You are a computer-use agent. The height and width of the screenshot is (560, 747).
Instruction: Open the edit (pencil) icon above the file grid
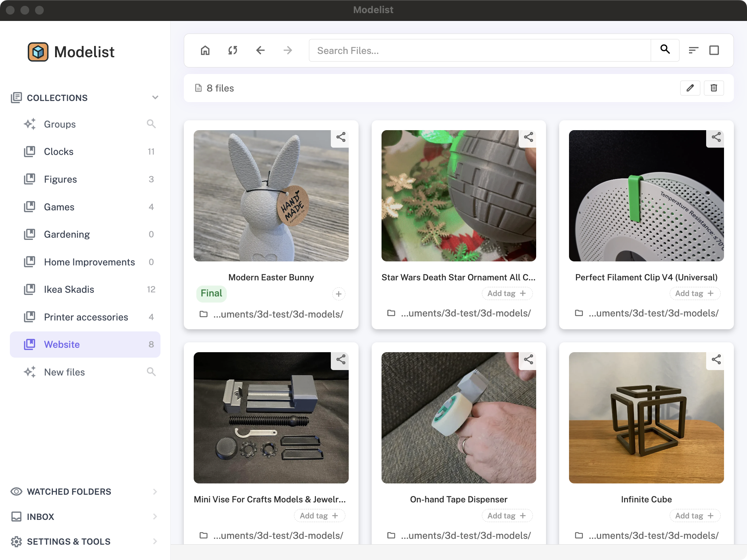point(690,88)
